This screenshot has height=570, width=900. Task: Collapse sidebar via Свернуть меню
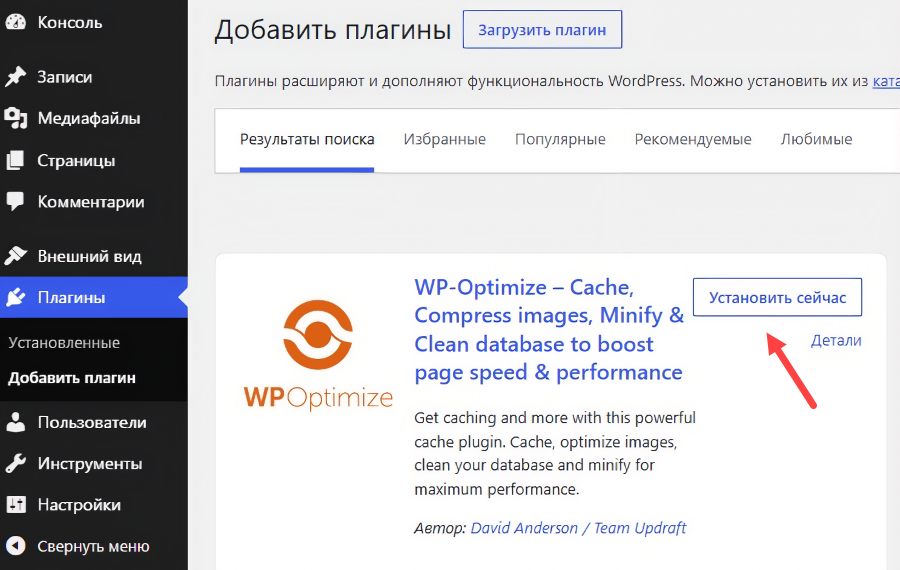[94, 546]
